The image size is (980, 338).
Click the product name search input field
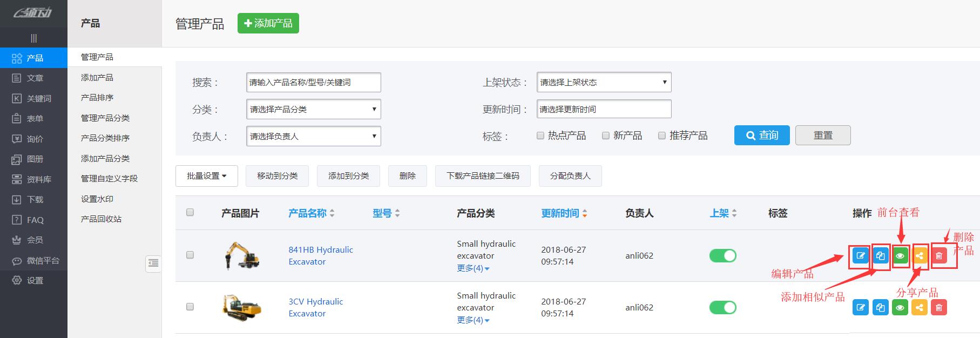click(313, 83)
